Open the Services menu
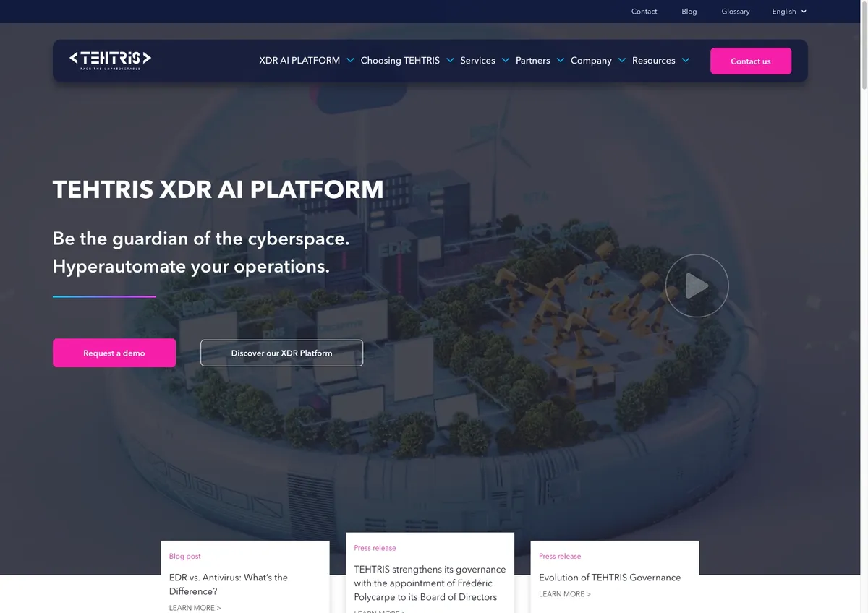This screenshot has height=613, width=868. 477,61
